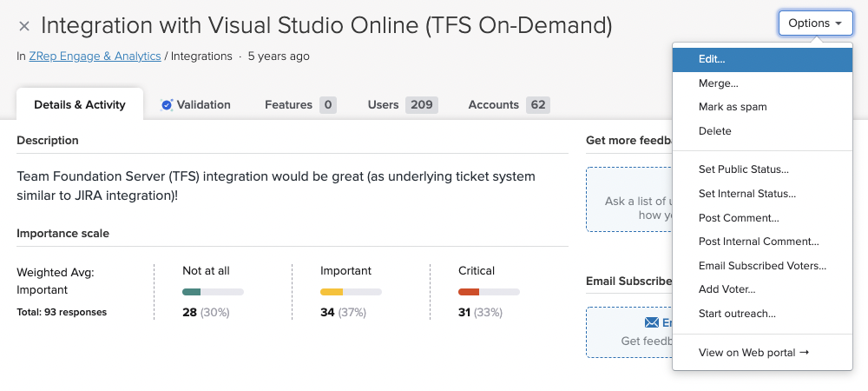The width and height of the screenshot is (868, 391).
Task: Click the Important yellow progress bar
Action: [x=351, y=292]
